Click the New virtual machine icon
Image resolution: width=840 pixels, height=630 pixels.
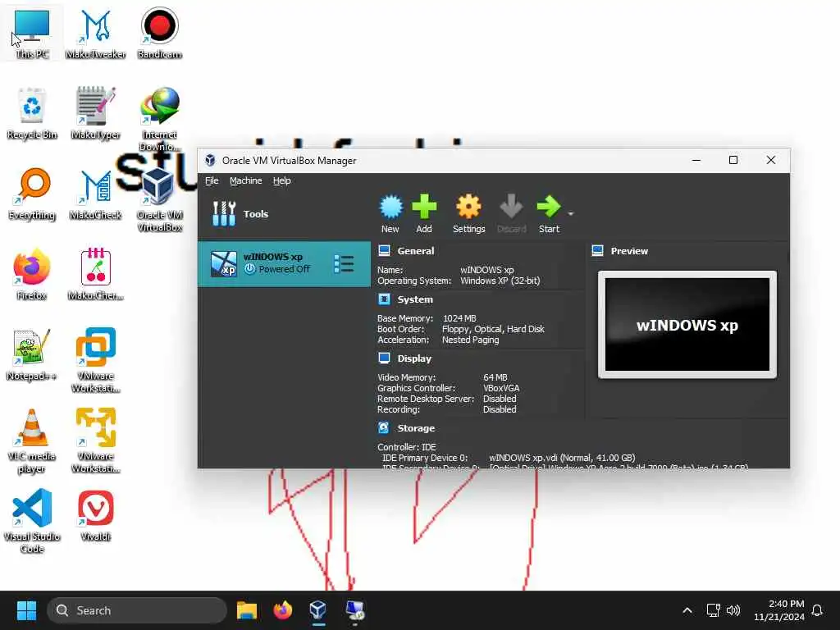(x=390, y=207)
